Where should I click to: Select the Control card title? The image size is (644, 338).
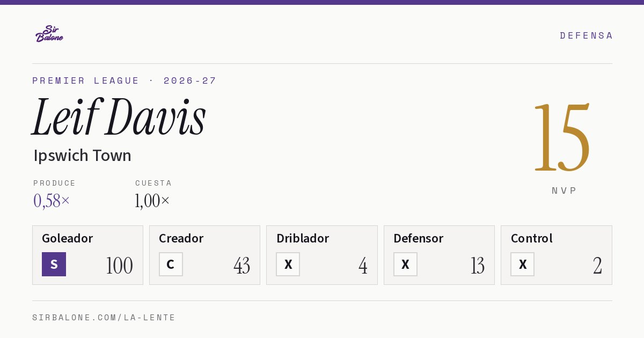(531, 238)
